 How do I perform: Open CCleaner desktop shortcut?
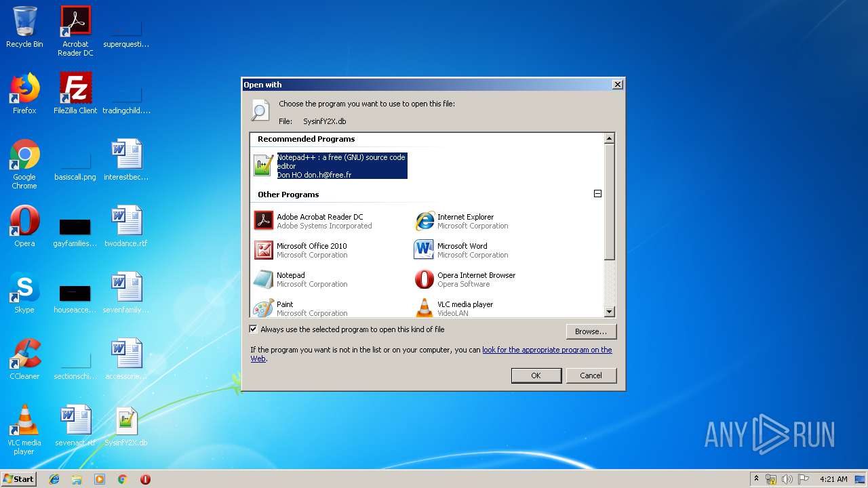point(24,359)
